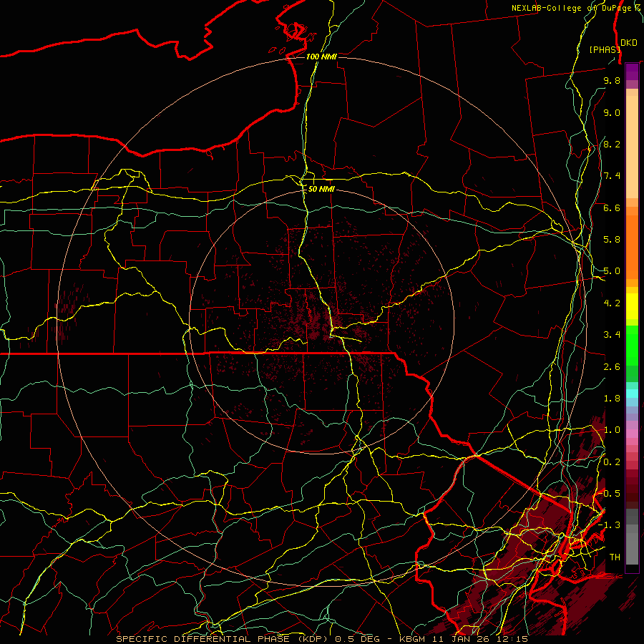644x644 pixels.
Task: Click the 6.6 scale value label
Action: point(612,208)
